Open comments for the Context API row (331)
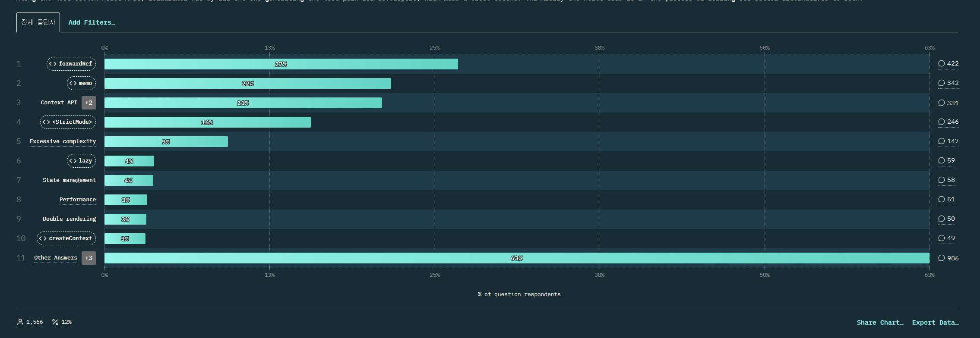980x338 pixels. [948, 103]
